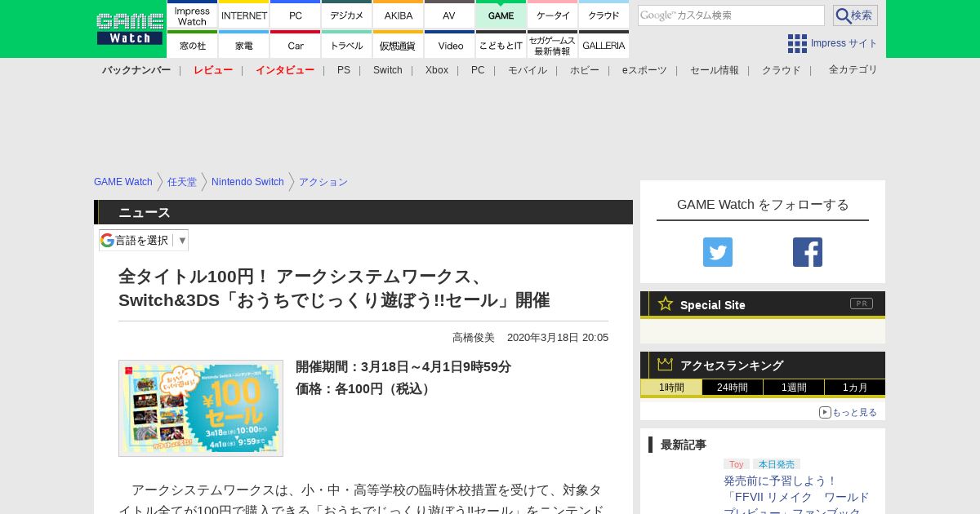Click the magnifier search button

[x=855, y=16]
